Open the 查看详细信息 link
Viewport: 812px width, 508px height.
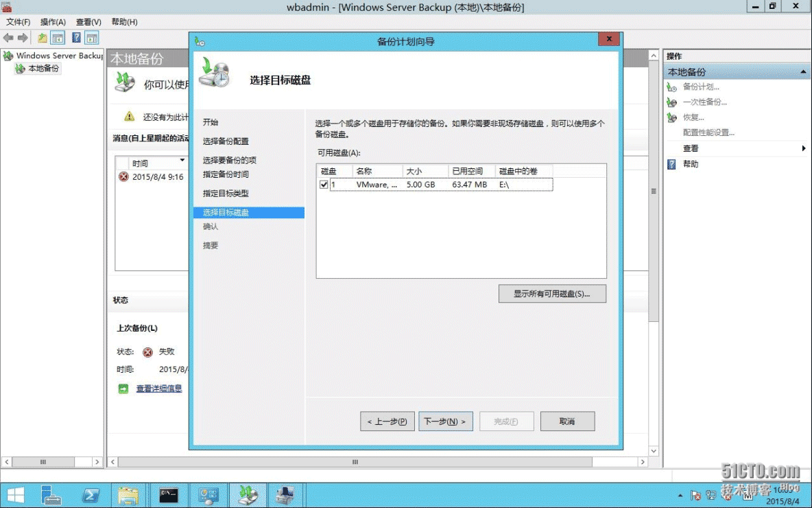159,389
